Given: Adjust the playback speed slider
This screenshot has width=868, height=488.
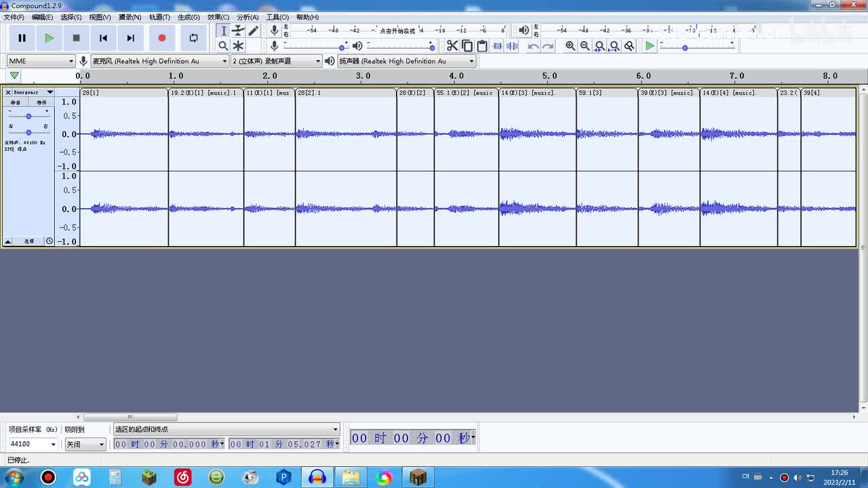Looking at the screenshot, I should tap(697, 46).
